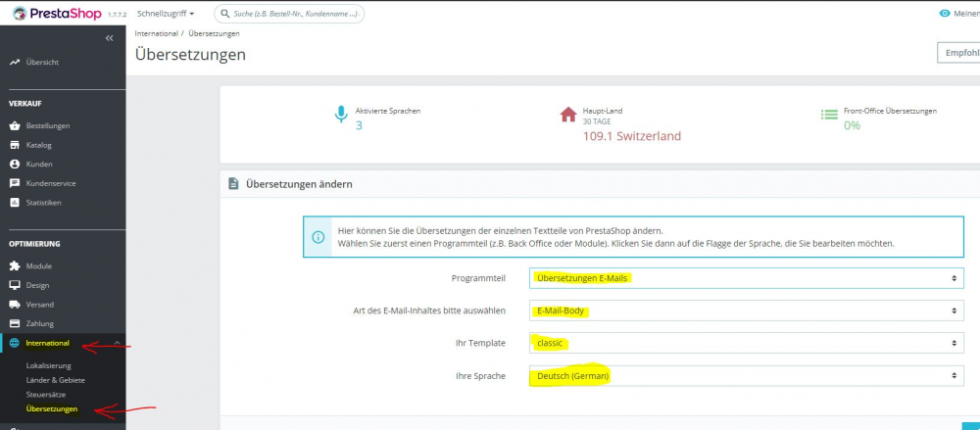Click the Module puzzle icon
The image size is (980, 430).
[x=15, y=266]
